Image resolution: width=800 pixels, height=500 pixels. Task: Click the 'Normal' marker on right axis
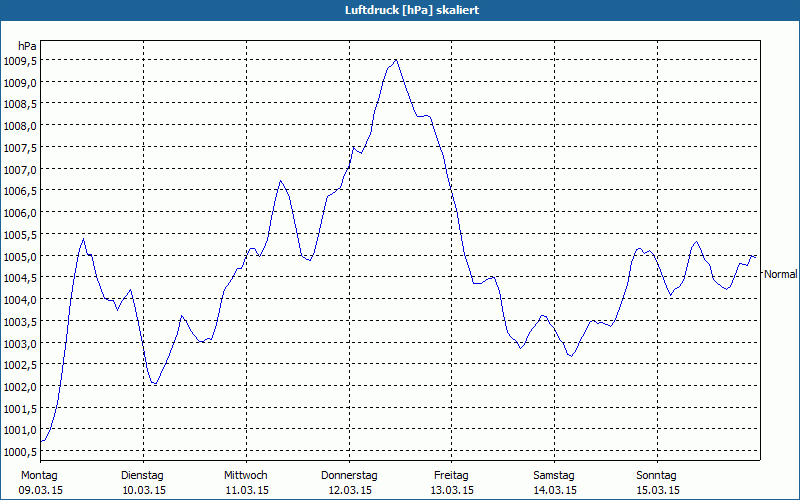(781, 274)
